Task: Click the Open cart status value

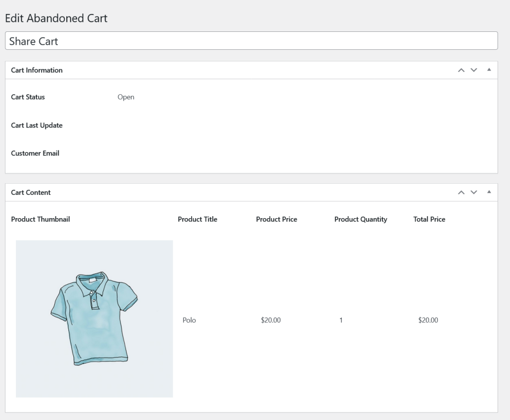Action: coord(126,97)
